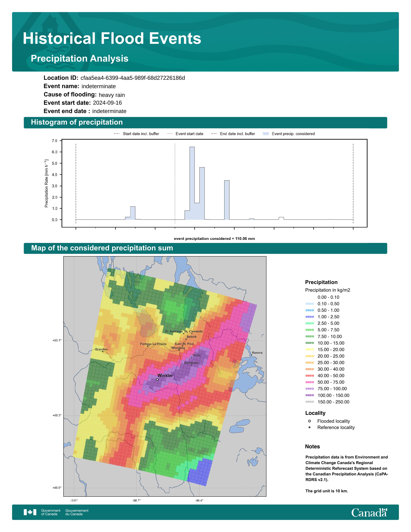The width and height of the screenshot is (411, 532).
Task: Click the -98.7° longitude axis label
Action: pyautogui.click(x=137, y=501)
